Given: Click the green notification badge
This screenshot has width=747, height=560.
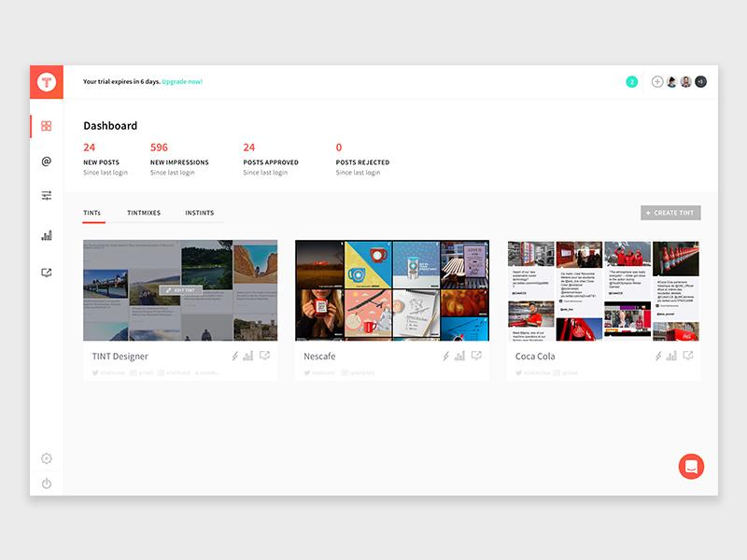Looking at the screenshot, I should (x=632, y=82).
